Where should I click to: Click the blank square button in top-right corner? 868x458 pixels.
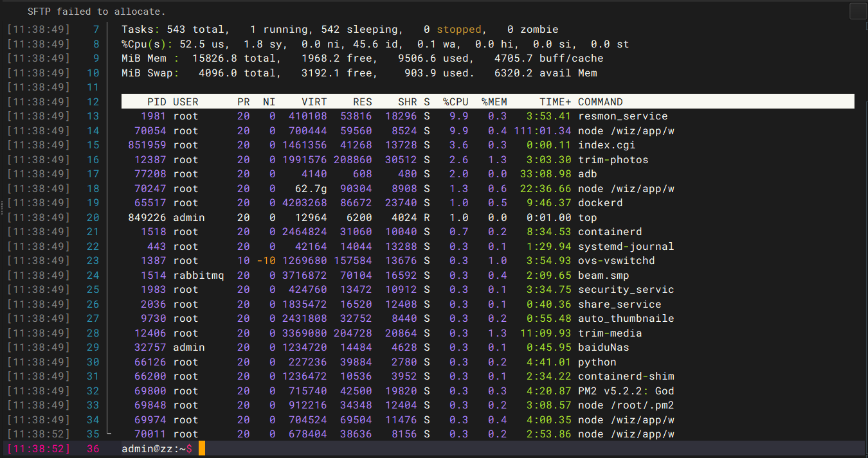click(858, 11)
